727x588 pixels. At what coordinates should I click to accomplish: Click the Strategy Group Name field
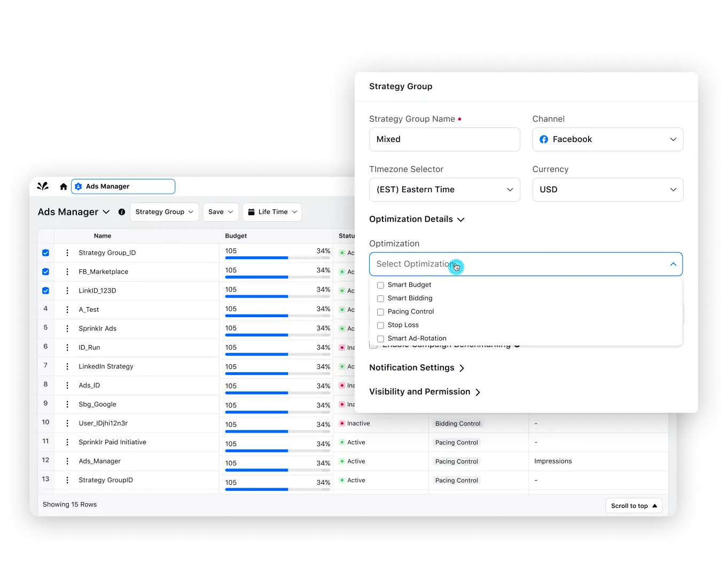pyautogui.click(x=444, y=139)
